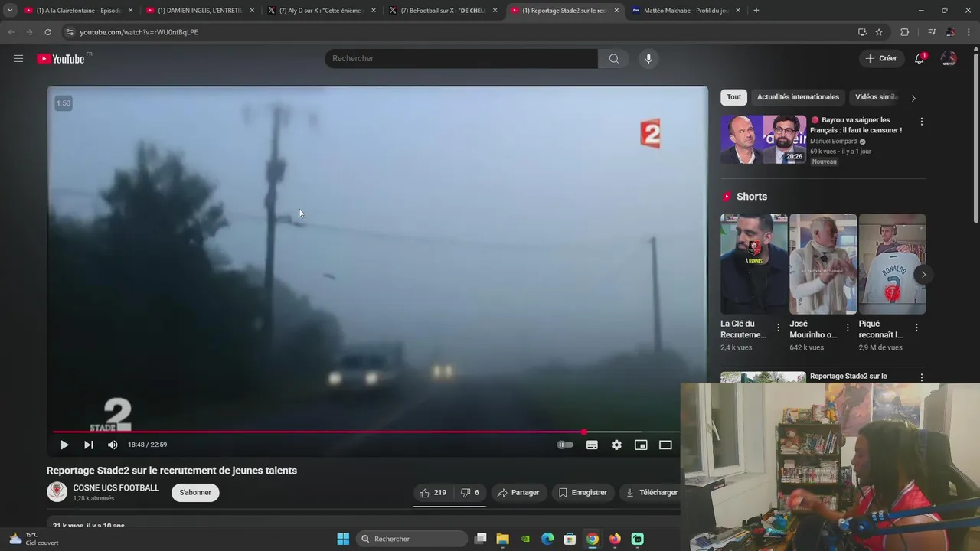Open the COSNE UCS FOOTBALL channel
980x551 pixels.
point(116,488)
